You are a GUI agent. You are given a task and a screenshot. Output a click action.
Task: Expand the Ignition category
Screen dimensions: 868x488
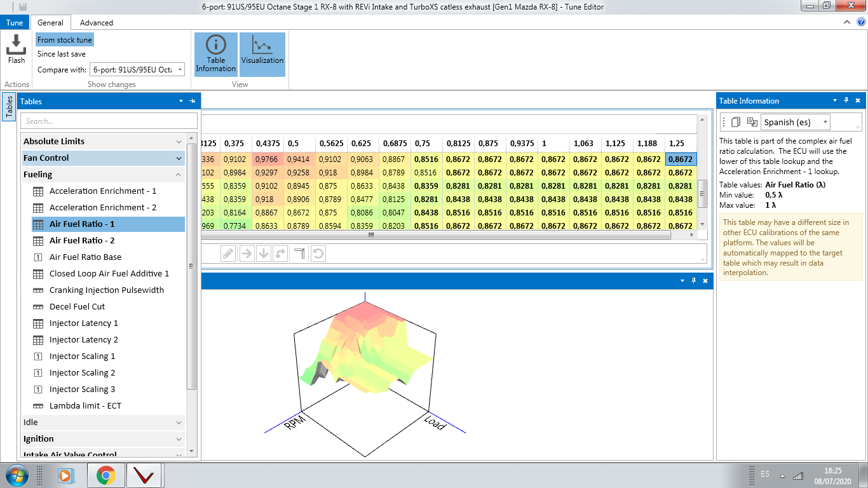103,438
